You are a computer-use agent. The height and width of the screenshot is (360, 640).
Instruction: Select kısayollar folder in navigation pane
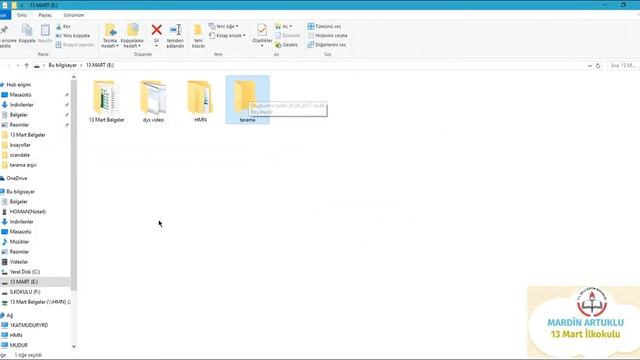(20, 145)
